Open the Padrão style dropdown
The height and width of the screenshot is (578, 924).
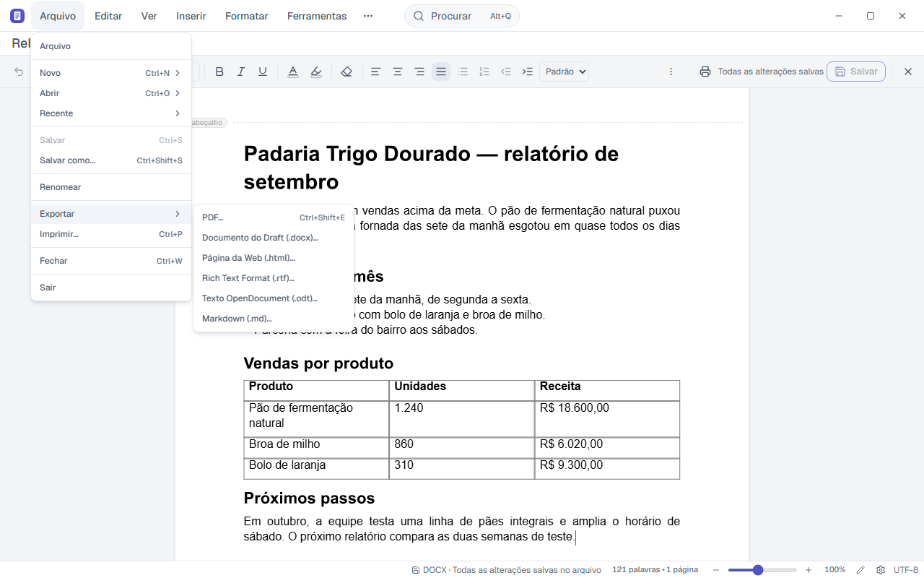pos(564,72)
